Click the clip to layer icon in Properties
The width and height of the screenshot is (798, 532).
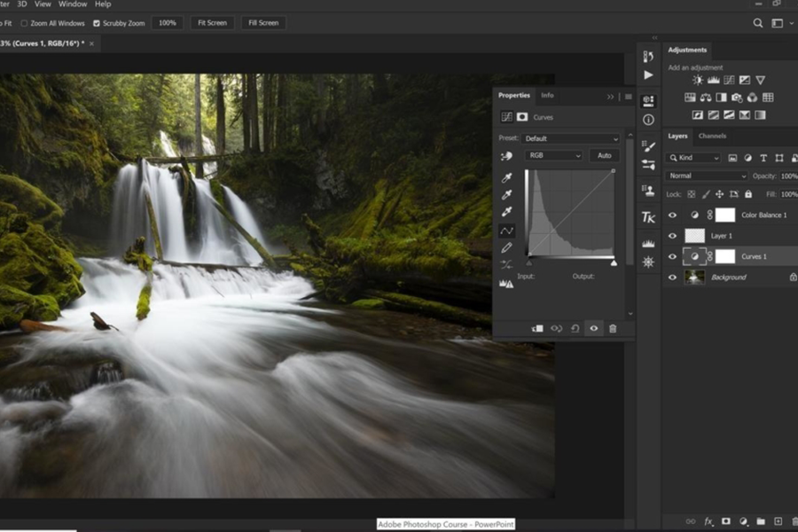tap(537, 329)
